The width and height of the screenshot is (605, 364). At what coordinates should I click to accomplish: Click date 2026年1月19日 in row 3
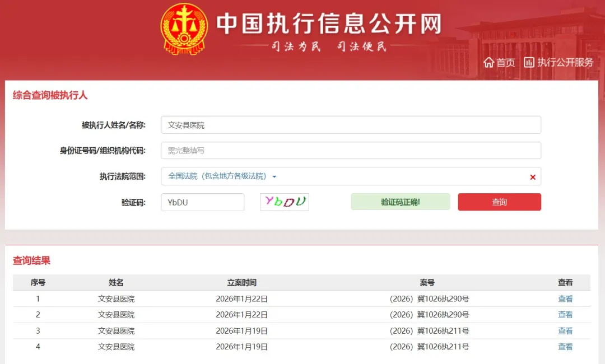[x=241, y=331]
